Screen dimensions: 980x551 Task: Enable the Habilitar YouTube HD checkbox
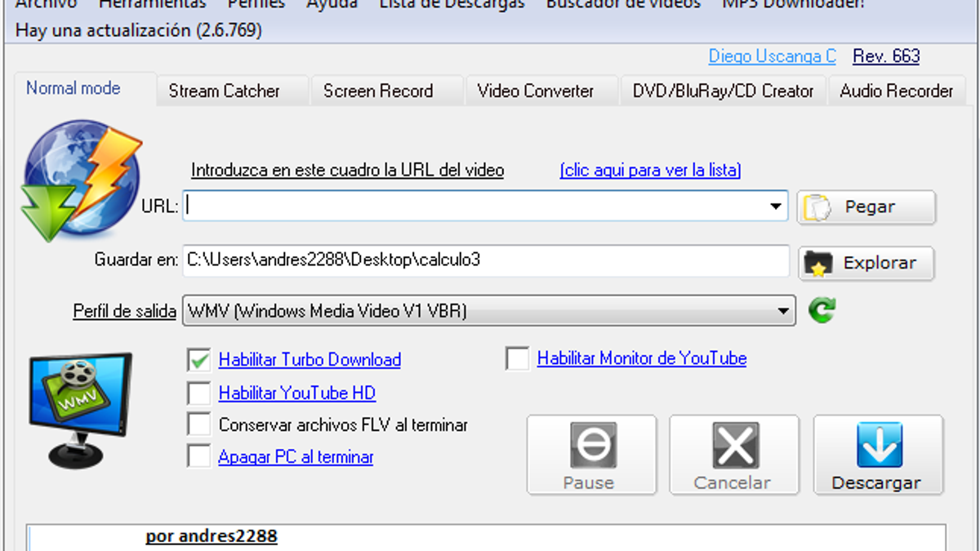pos(199,393)
